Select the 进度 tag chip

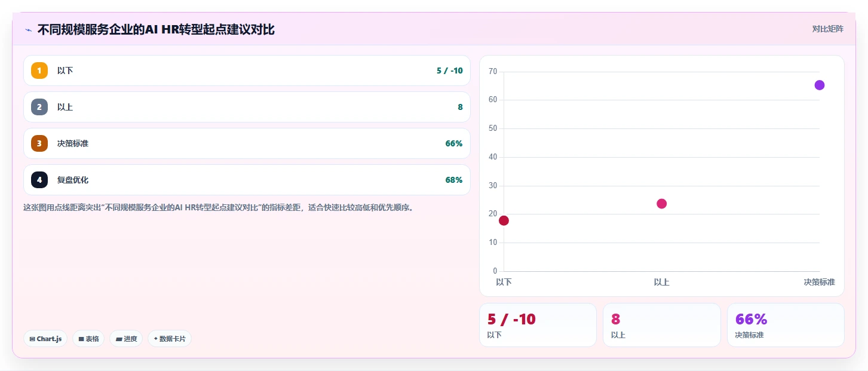pyautogui.click(x=126, y=339)
